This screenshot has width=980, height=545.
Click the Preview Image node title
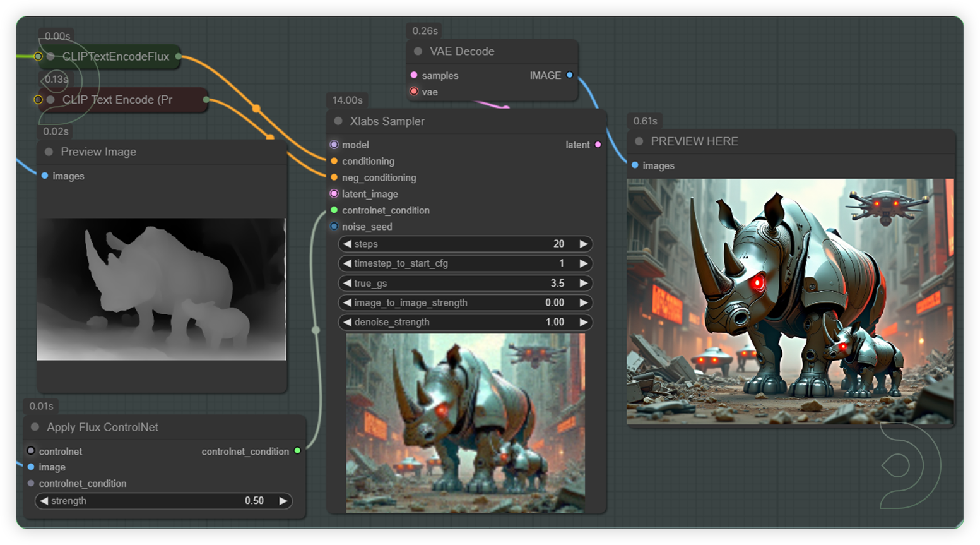pyautogui.click(x=98, y=152)
